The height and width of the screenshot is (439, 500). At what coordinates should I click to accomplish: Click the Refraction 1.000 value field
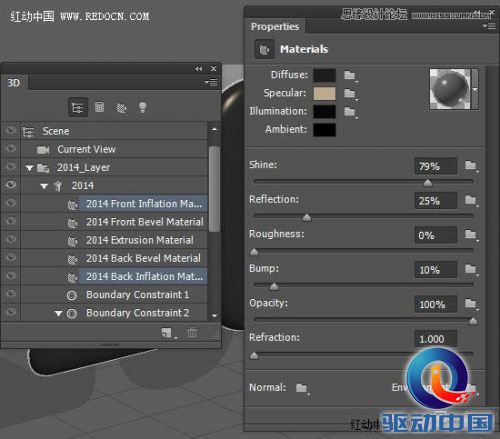point(435,339)
